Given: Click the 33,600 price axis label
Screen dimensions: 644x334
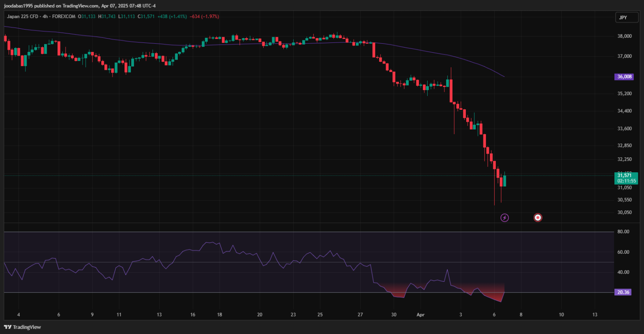Looking at the screenshot, I should pos(625,129).
